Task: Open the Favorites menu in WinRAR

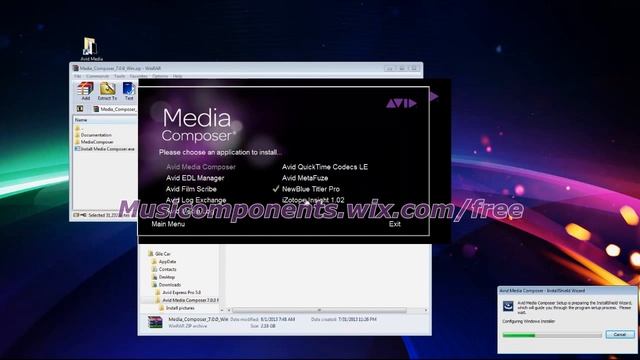Action: pos(138,76)
